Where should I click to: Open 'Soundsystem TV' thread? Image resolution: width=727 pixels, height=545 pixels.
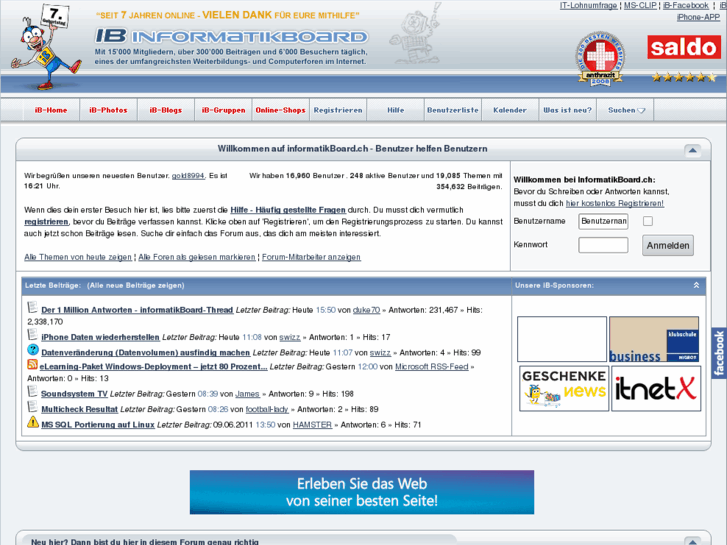coord(74,394)
